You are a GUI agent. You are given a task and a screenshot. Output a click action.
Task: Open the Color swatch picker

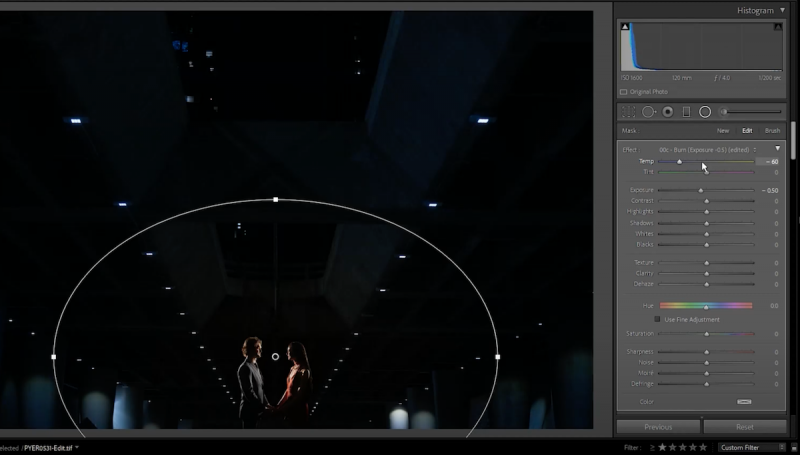coord(744,401)
